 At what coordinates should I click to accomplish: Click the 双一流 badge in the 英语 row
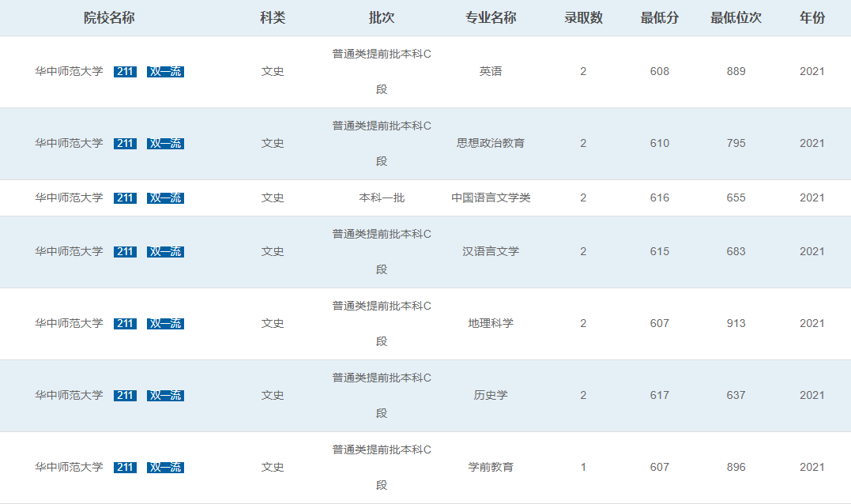point(165,72)
